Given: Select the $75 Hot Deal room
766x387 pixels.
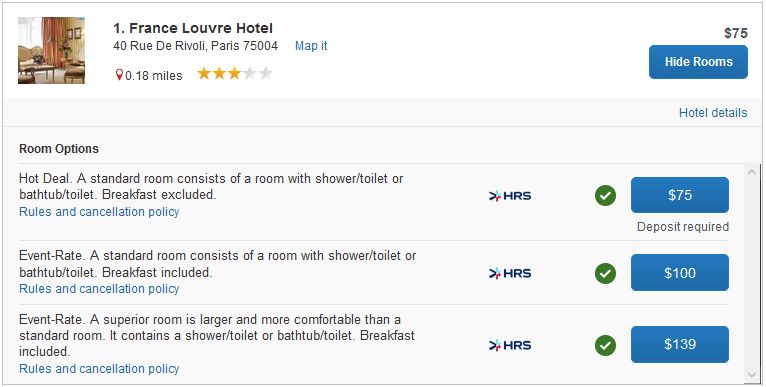Looking at the screenshot, I should 680,195.
